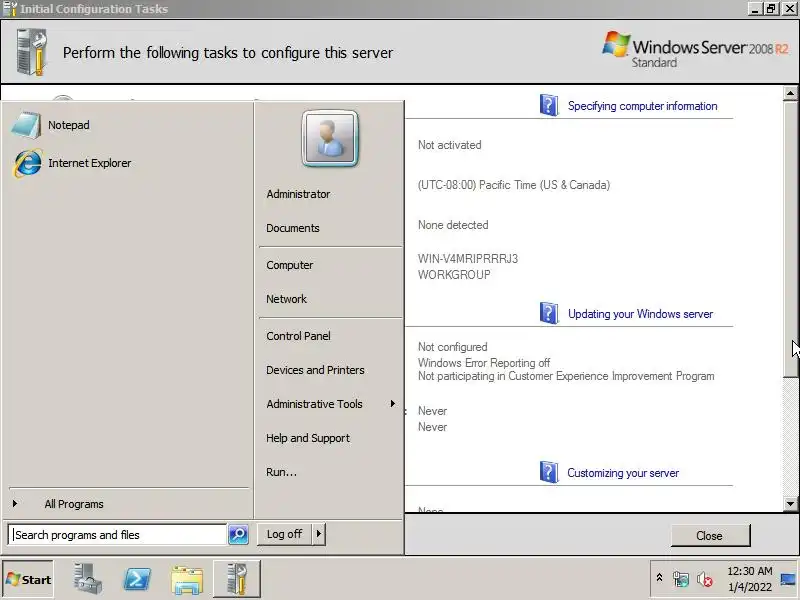Open the shutdown options arrow next to Log off
The image size is (800, 600).
319,534
